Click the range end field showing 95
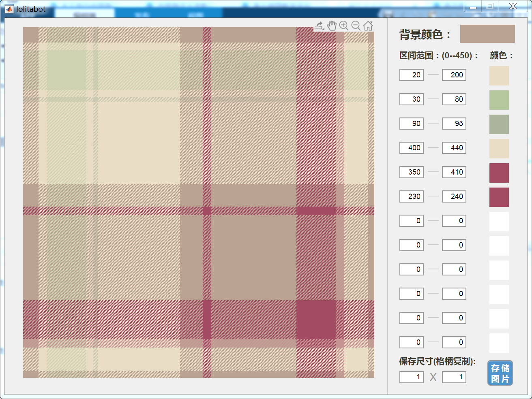 click(x=454, y=124)
